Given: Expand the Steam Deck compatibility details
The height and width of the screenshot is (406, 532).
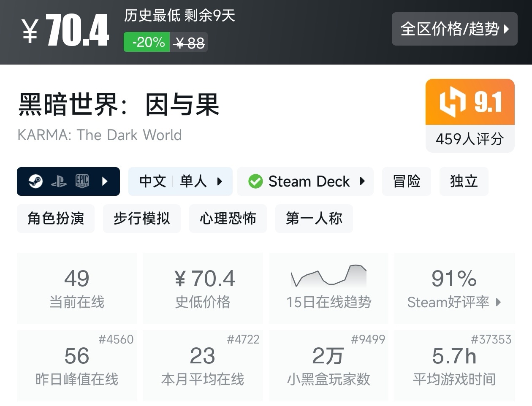Looking at the screenshot, I should 362,181.
